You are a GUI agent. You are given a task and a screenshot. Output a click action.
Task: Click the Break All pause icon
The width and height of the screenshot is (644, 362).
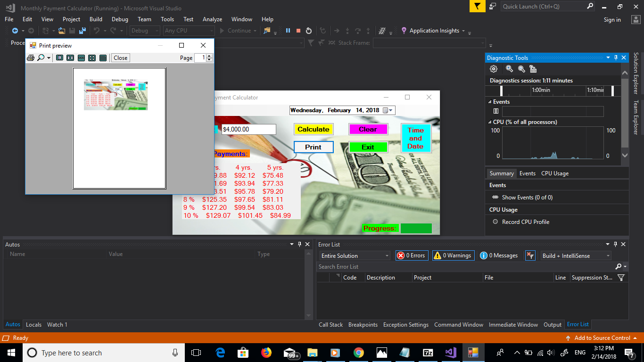[x=288, y=30]
